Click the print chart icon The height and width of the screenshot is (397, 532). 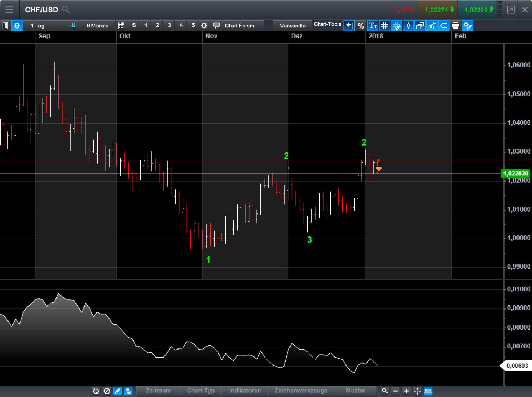click(455, 26)
